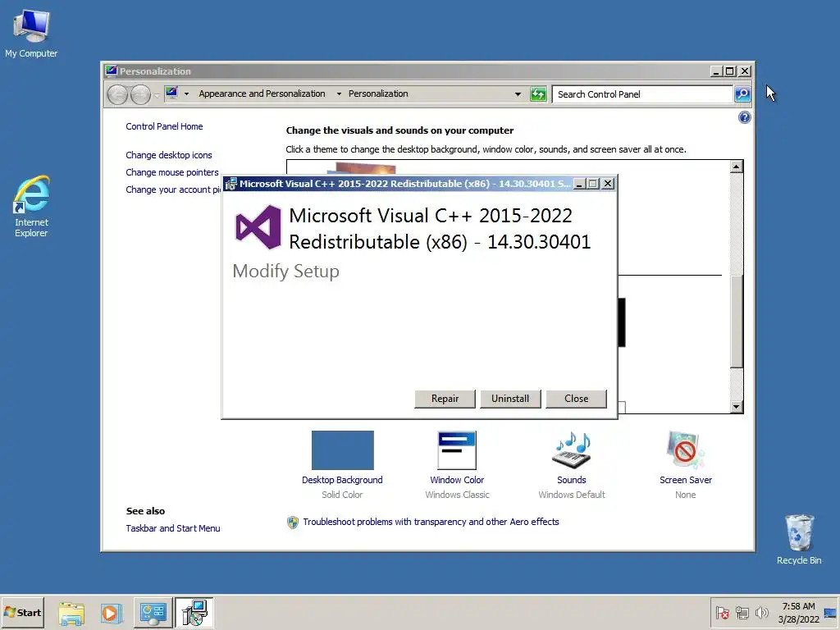Click Repair in Visual C++ setup
This screenshot has width=840, height=630.
445,399
